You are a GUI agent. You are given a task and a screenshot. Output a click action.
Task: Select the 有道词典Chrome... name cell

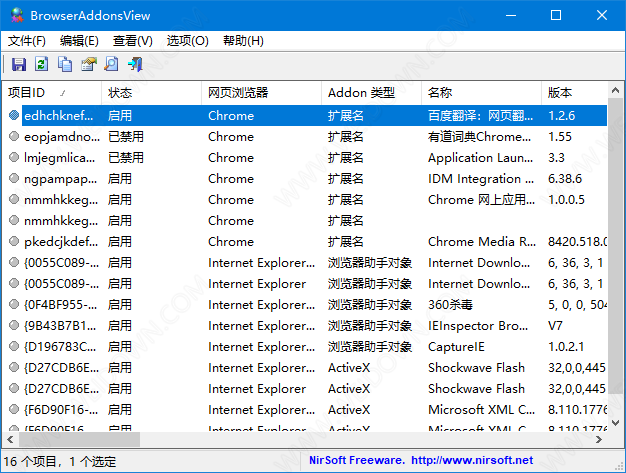click(479, 137)
